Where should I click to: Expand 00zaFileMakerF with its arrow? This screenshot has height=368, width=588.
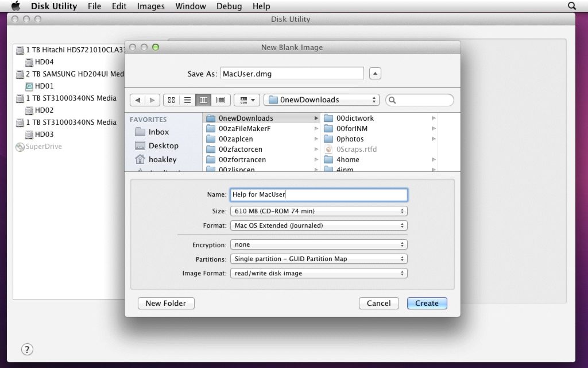point(316,128)
